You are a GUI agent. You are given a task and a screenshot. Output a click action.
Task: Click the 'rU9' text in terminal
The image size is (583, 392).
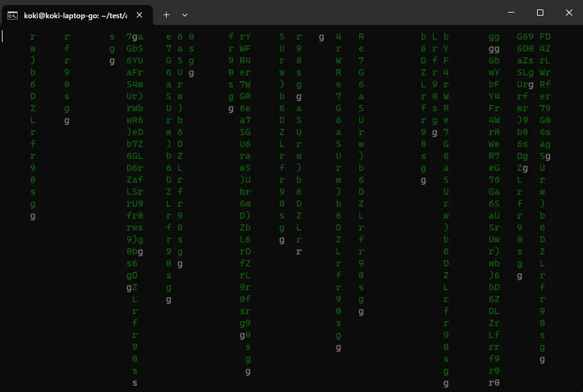pos(135,204)
